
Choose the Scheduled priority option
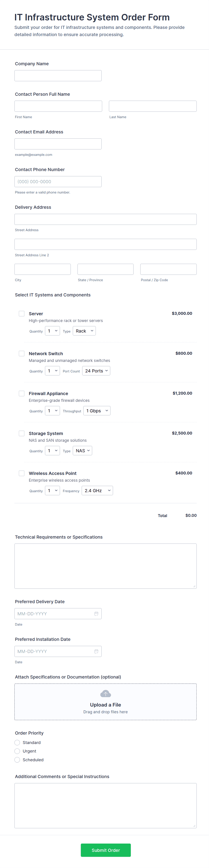pyautogui.click(x=17, y=760)
